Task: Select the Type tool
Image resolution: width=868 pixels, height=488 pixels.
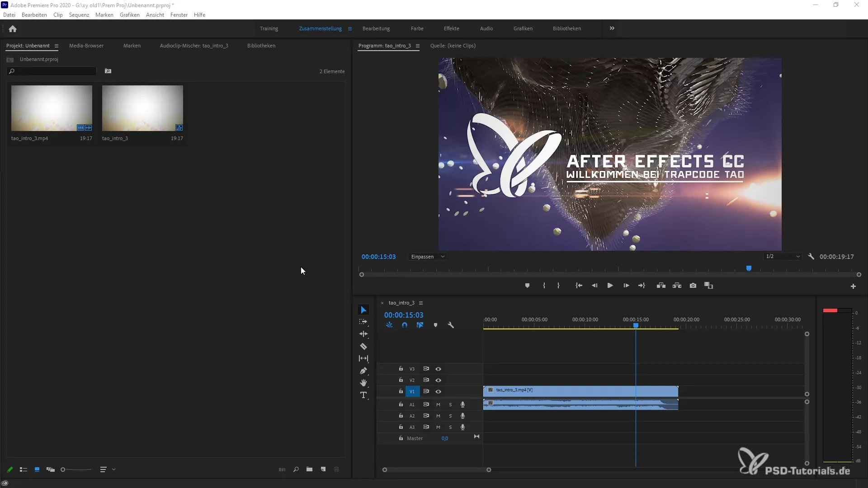Action: pyautogui.click(x=363, y=395)
